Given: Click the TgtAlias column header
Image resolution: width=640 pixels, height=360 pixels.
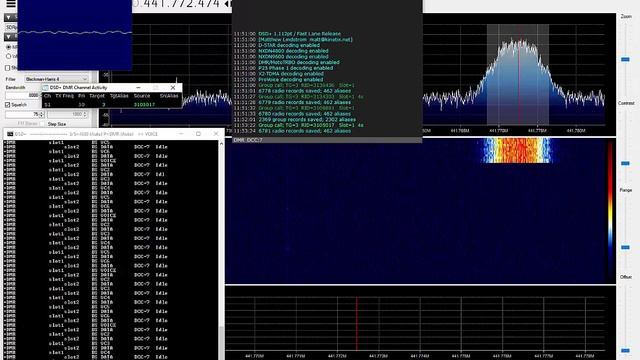Looking at the screenshot, I should pyautogui.click(x=119, y=96).
